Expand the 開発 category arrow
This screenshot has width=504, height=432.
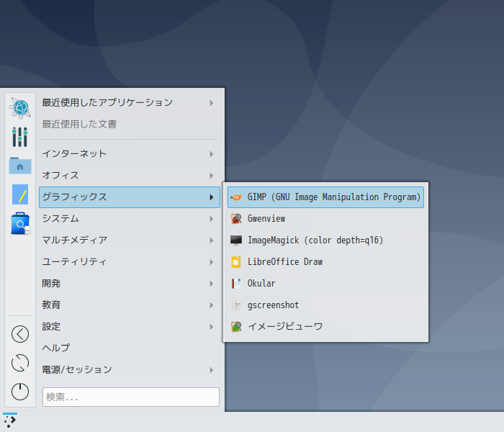211,284
